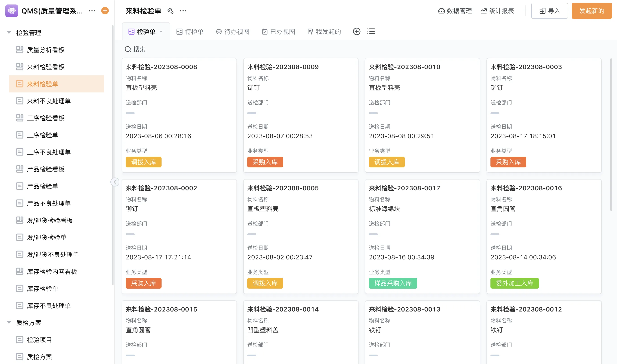Collapse the sidebar with the arrow handle
The image size is (617, 364).
pos(115,182)
